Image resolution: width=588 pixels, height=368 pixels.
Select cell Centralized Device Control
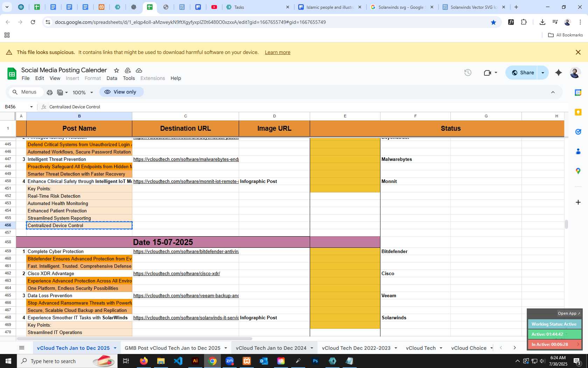pyautogui.click(x=79, y=226)
